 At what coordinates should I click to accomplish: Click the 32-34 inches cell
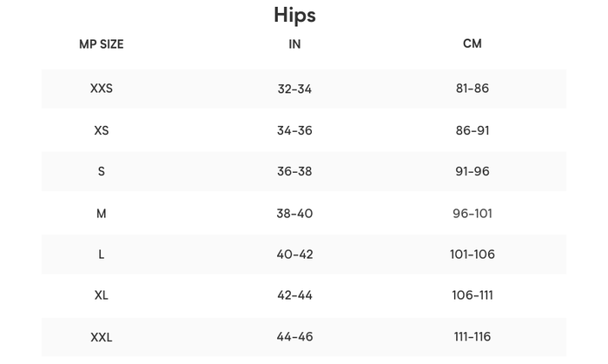click(294, 89)
